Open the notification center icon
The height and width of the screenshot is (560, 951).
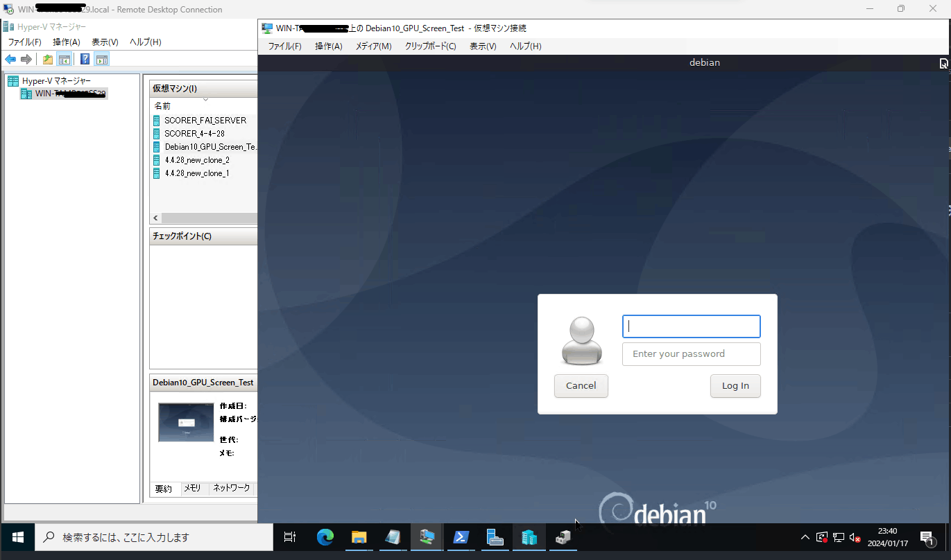pyautogui.click(x=927, y=537)
